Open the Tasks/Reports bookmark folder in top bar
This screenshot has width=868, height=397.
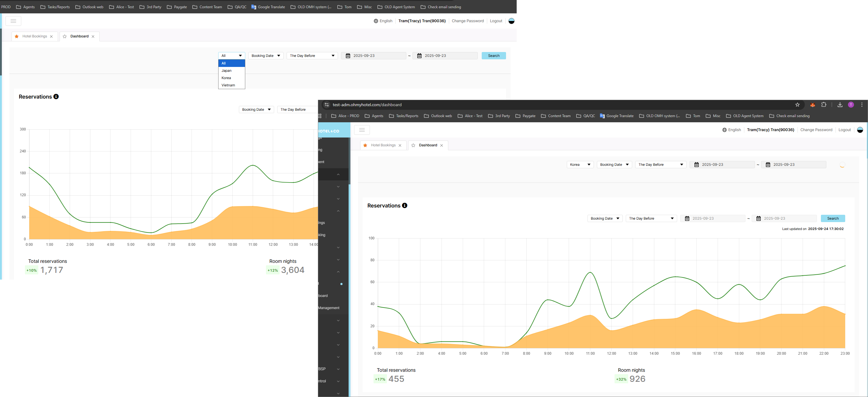click(x=55, y=7)
